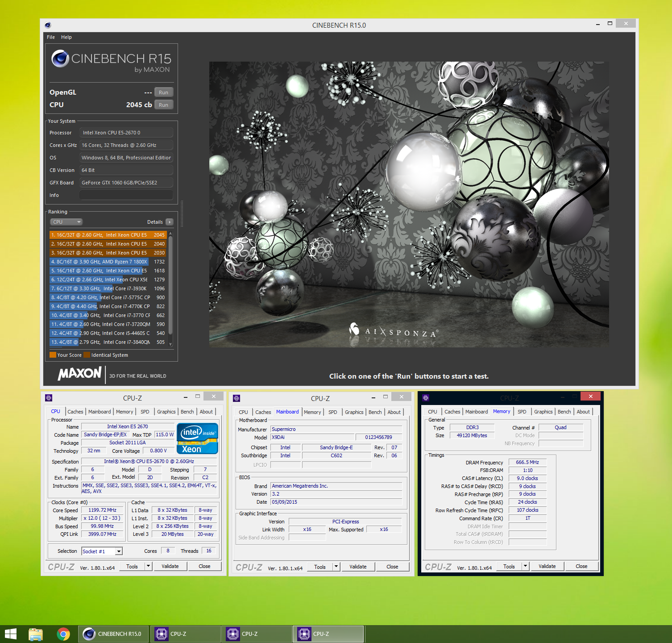Run the OpenGL benchmark test

(164, 92)
